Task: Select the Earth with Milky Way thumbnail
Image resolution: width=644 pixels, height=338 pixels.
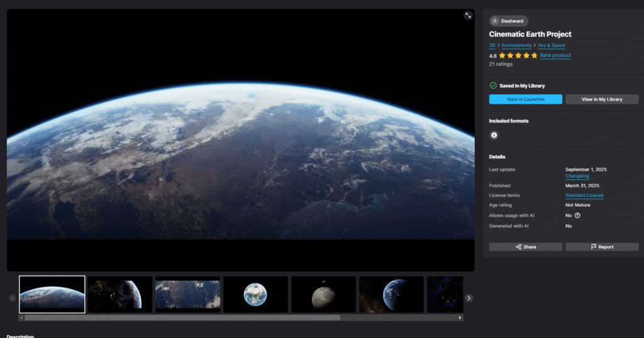Action: pyautogui.click(x=391, y=295)
